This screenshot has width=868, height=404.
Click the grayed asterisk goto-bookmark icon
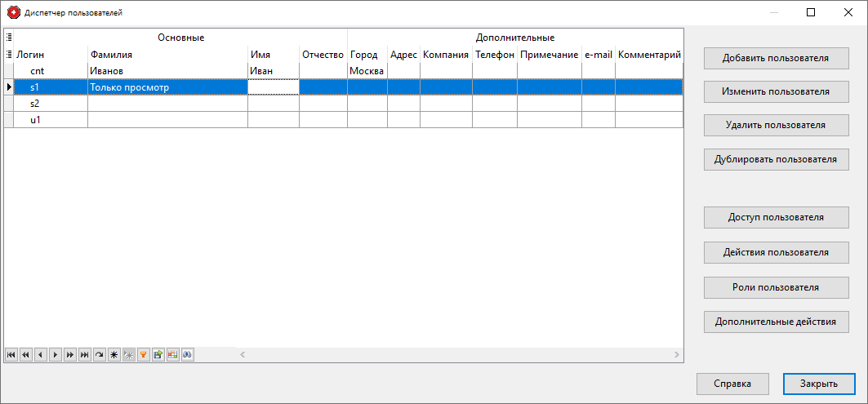(x=129, y=355)
